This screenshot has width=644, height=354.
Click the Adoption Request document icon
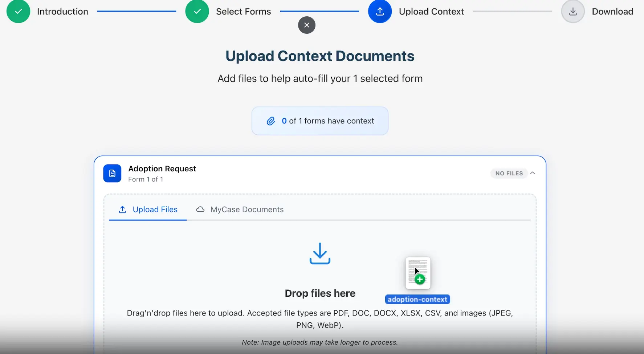click(112, 173)
